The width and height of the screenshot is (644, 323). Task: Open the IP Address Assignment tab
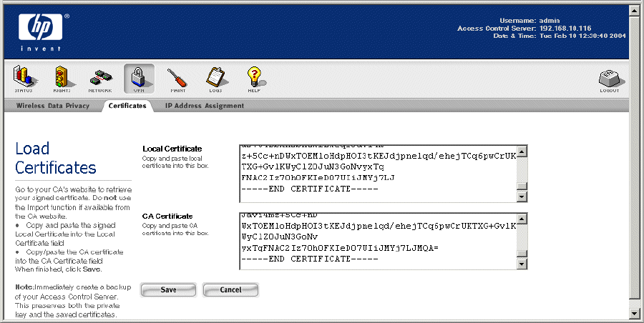pos(205,106)
